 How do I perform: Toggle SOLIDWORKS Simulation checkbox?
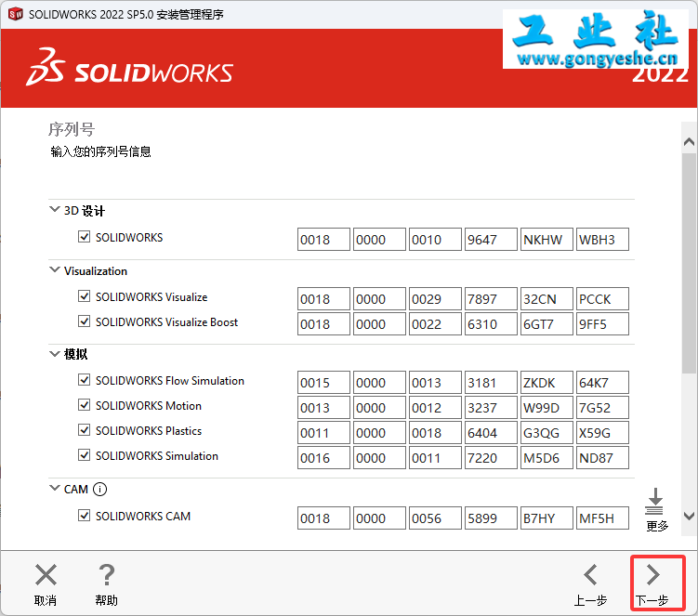coord(84,455)
